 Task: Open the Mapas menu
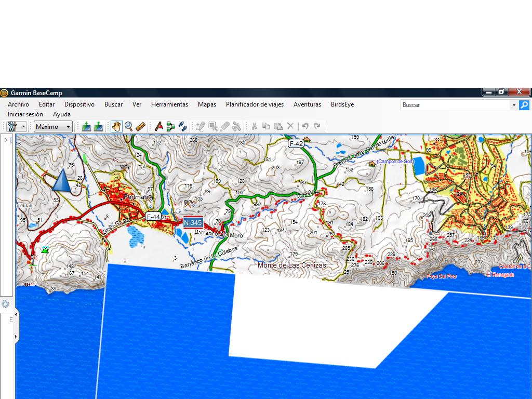(207, 104)
